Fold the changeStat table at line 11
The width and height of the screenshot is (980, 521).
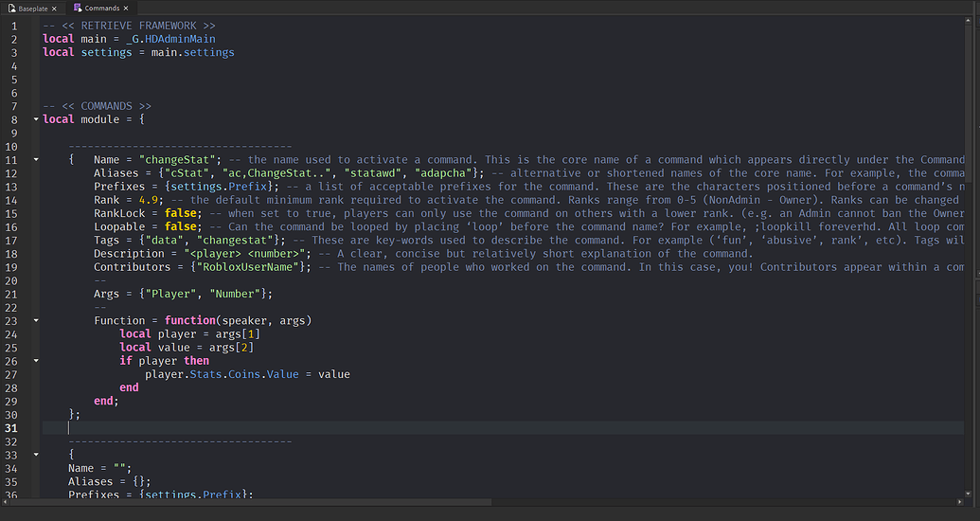click(36, 160)
